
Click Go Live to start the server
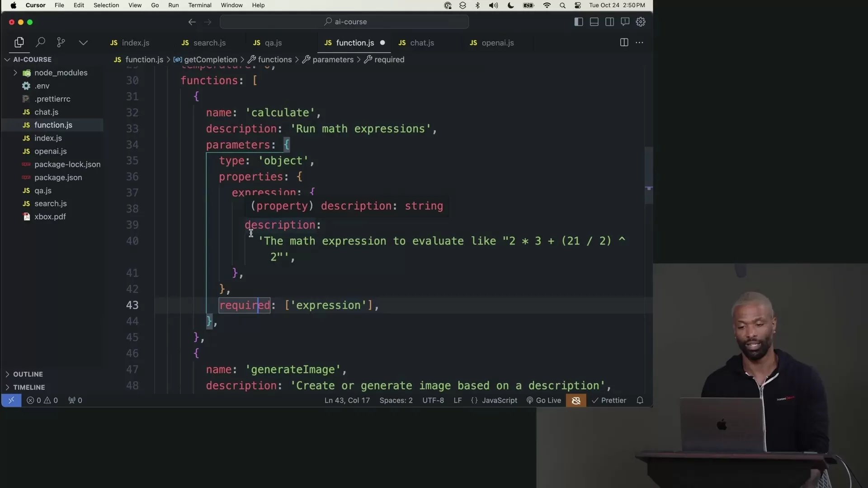(543, 400)
